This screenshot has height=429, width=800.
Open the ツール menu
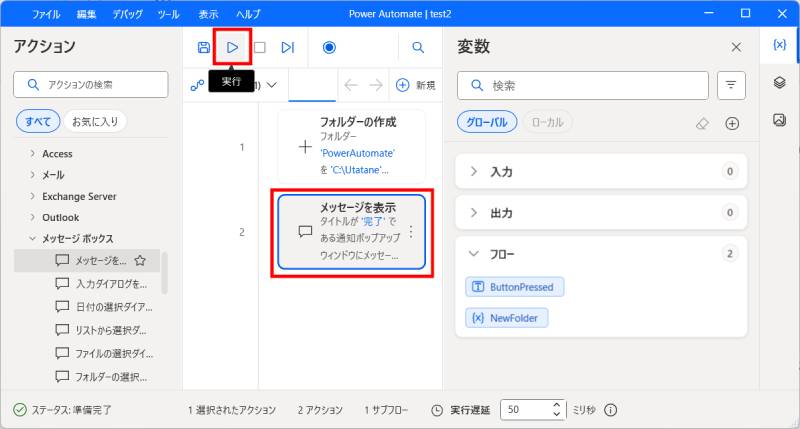[x=168, y=14]
